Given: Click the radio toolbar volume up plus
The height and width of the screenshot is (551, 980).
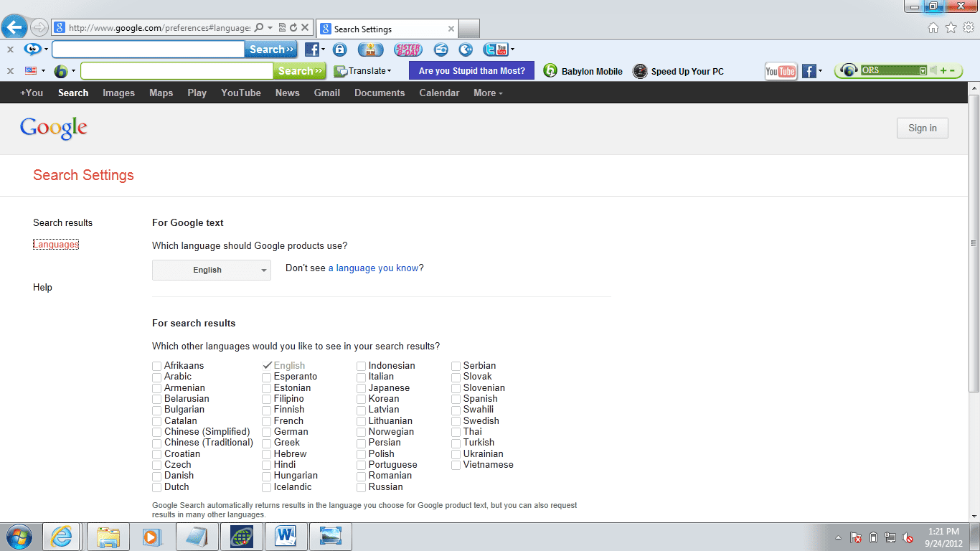Looking at the screenshot, I should (x=943, y=70).
